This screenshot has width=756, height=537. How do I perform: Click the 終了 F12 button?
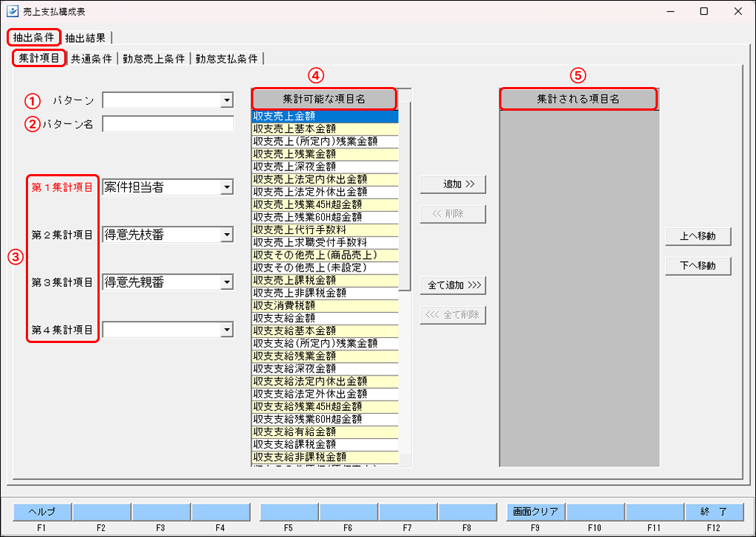pos(714,512)
